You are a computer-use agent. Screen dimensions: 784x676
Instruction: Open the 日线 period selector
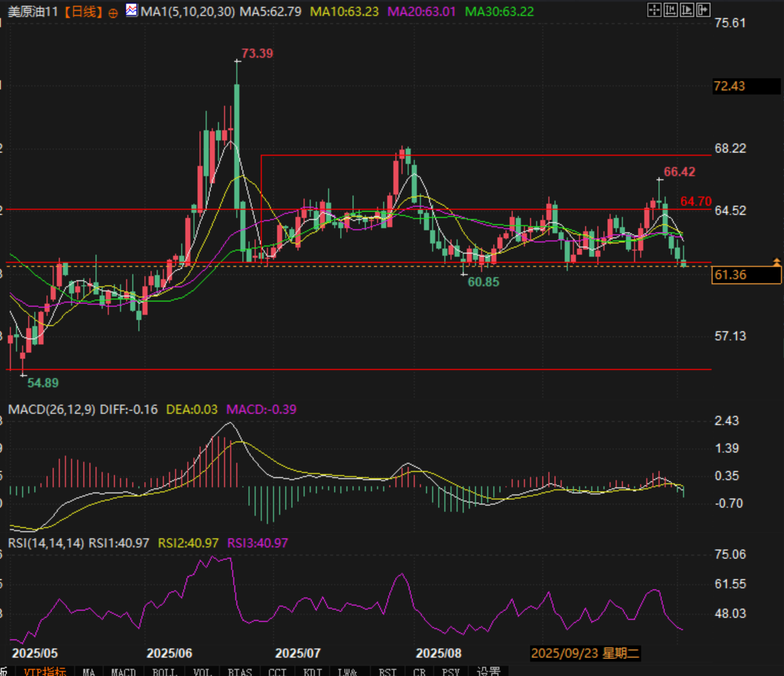[x=86, y=12]
